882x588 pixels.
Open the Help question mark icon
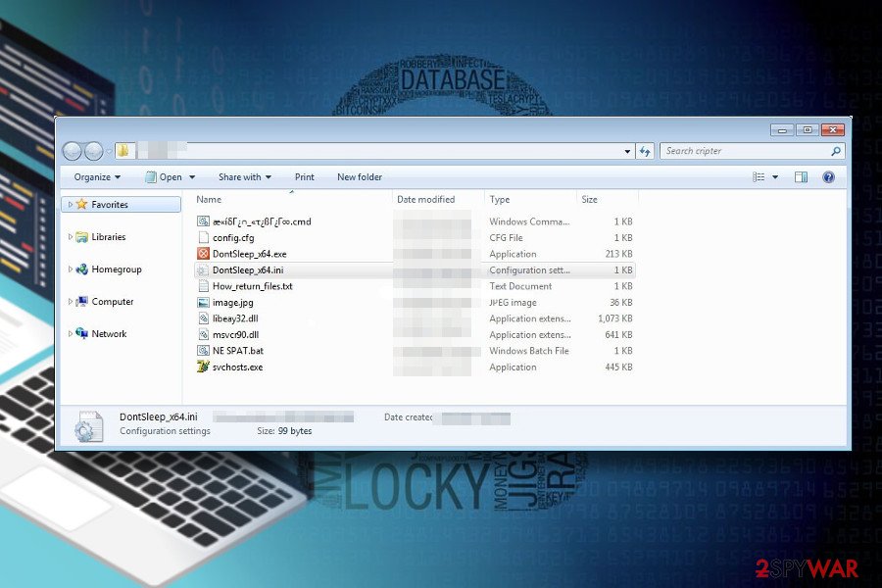click(x=828, y=177)
